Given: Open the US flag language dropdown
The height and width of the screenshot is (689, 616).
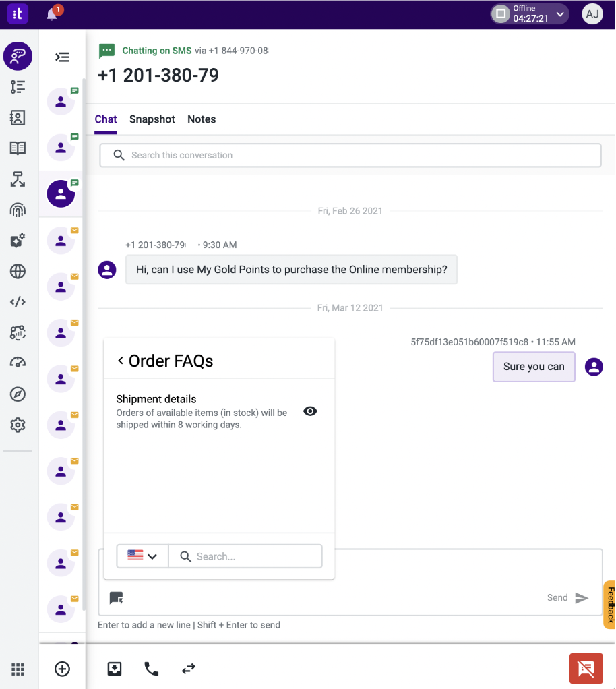Looking at the screenshot, I should click(x=142, y=556).
